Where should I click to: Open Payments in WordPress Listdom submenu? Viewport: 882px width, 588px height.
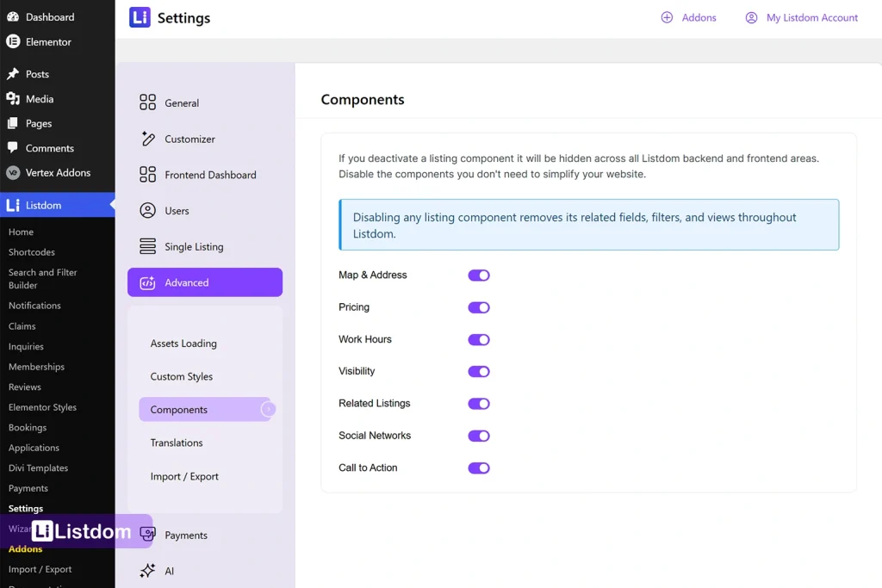pyautogui.click(x=28, y=488)
